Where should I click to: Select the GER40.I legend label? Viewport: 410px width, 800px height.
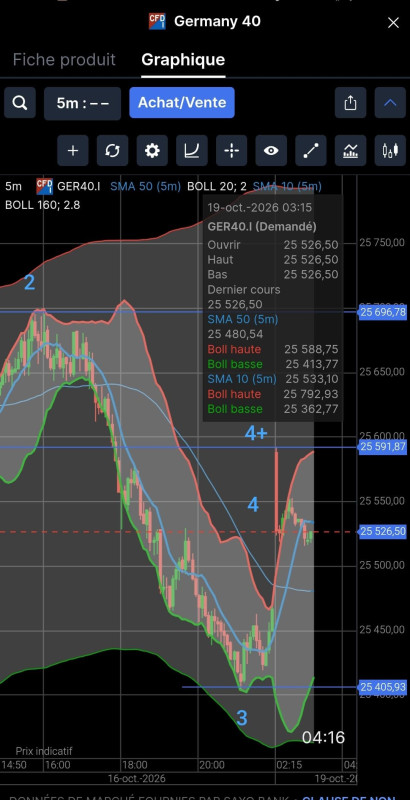pos(79,186)
